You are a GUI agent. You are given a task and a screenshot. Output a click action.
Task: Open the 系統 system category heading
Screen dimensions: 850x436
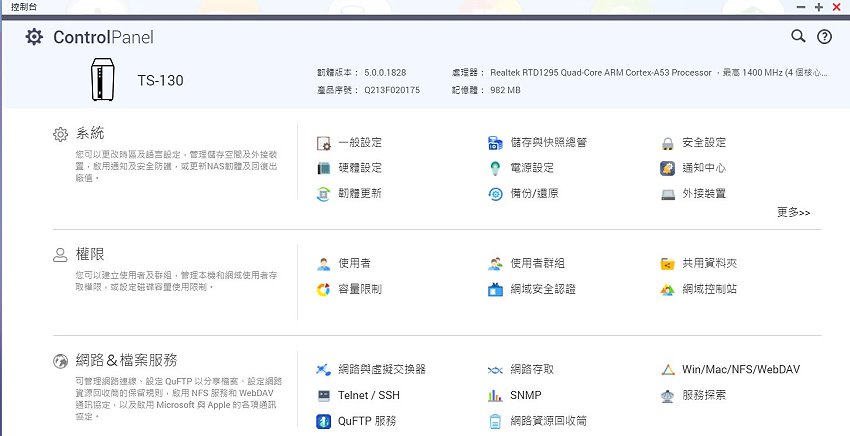pyautogui.click(x=90, y=133)
